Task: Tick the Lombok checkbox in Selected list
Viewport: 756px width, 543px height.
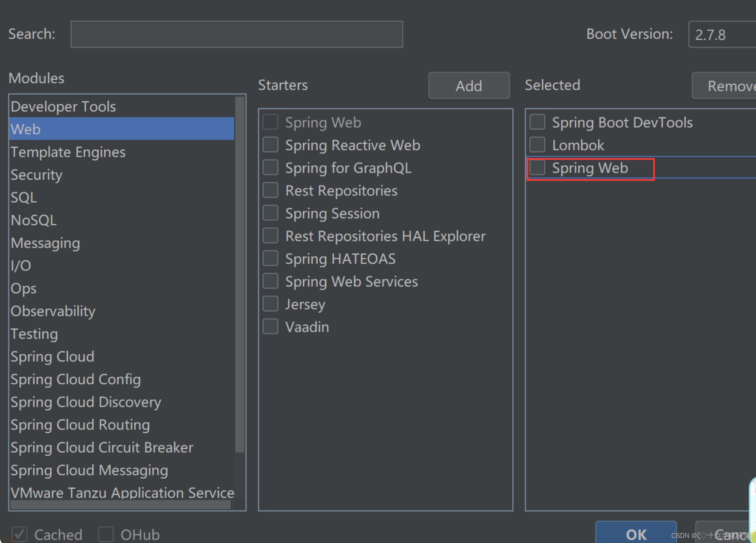Action: click(x=537, y=145)
